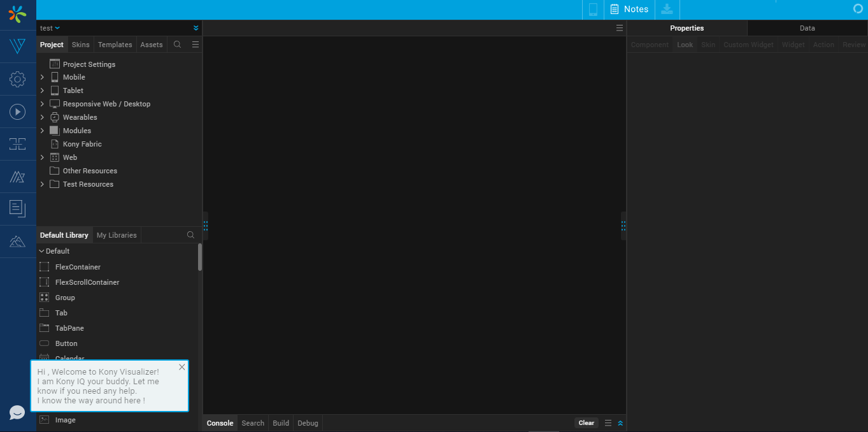Expand the Wearables tree node
The image size is (868, 432).
click(x=42, y=117)
